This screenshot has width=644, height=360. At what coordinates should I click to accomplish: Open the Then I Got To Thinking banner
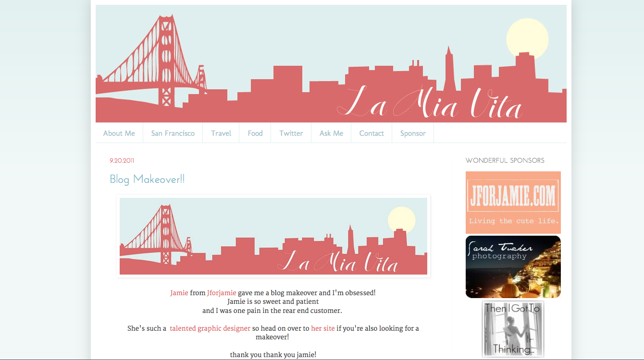tap(513, 329)
